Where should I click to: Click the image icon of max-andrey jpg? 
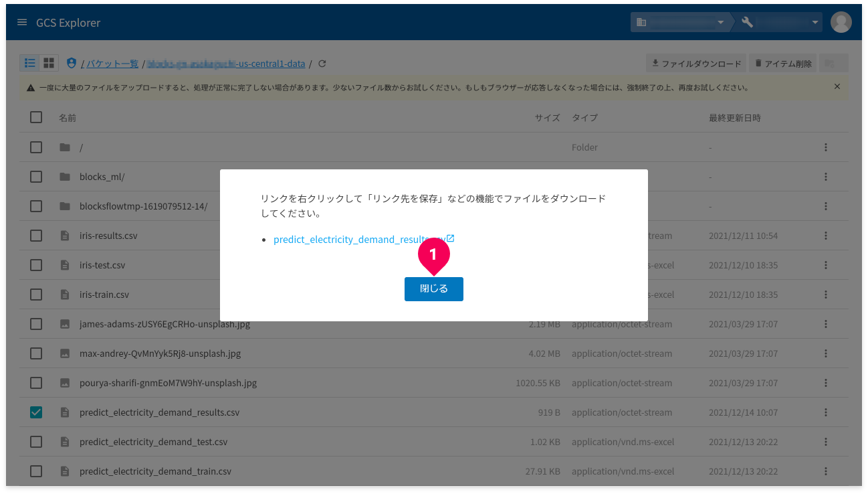(65, 353)
